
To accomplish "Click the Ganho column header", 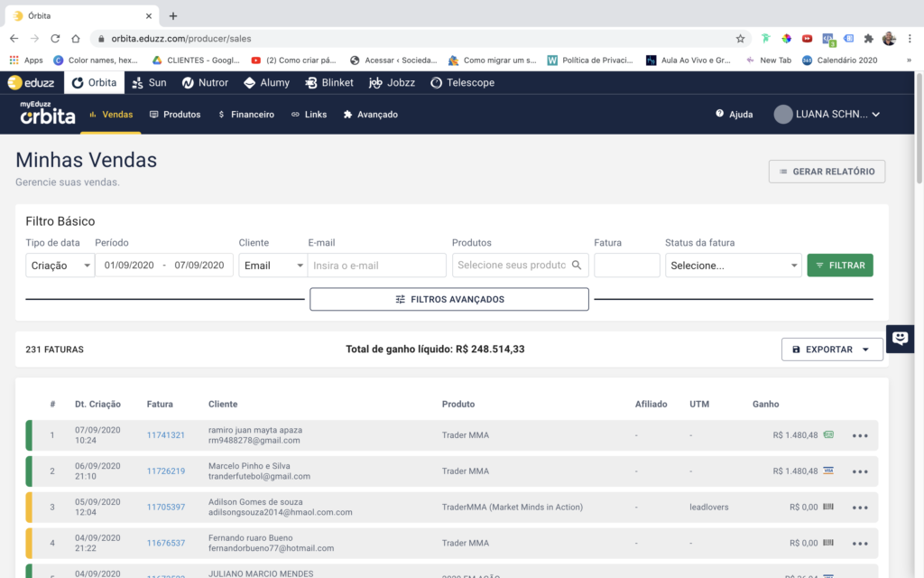I will [765, 404].
